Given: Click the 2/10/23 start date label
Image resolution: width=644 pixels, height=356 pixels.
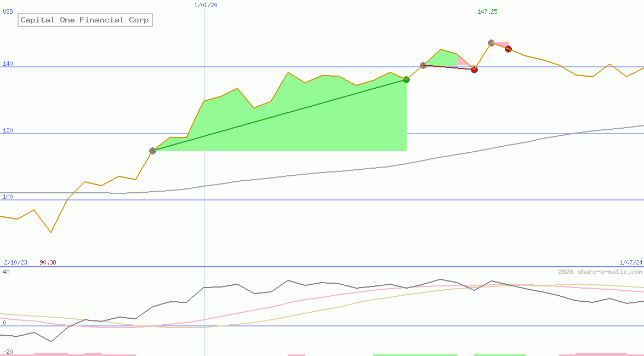Looking at the screenshot, I should (x=15, y=262).
